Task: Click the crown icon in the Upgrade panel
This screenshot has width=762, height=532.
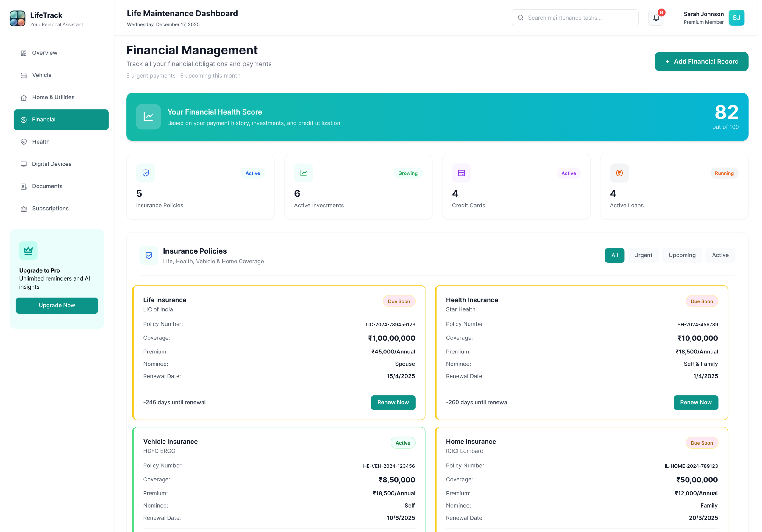Action: click(28, 251)
